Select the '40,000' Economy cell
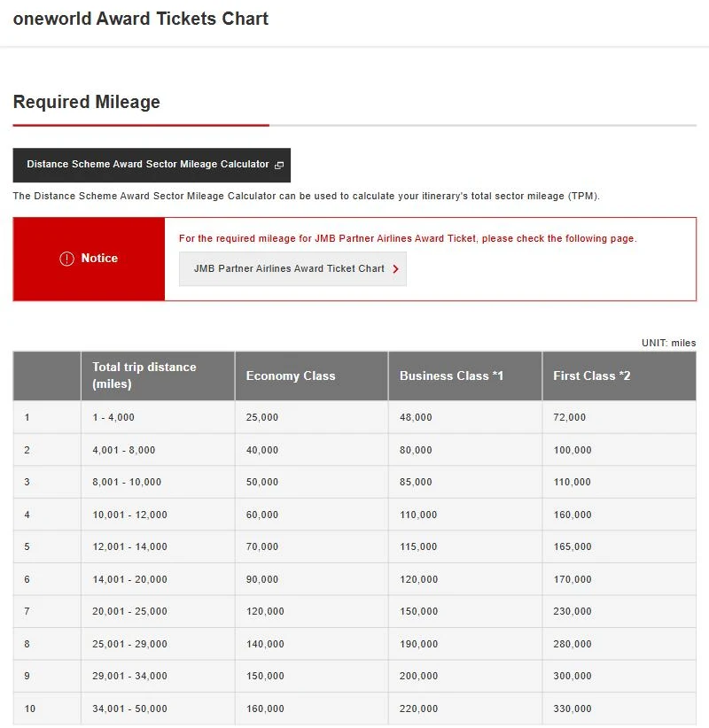Viewport: 709px width, 728px height. coord(311,450)
